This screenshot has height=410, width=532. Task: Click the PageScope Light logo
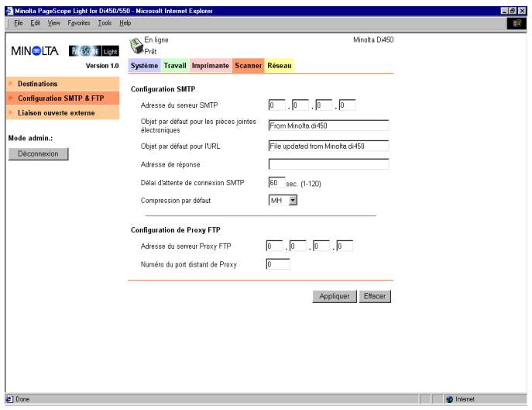point(94,51)
